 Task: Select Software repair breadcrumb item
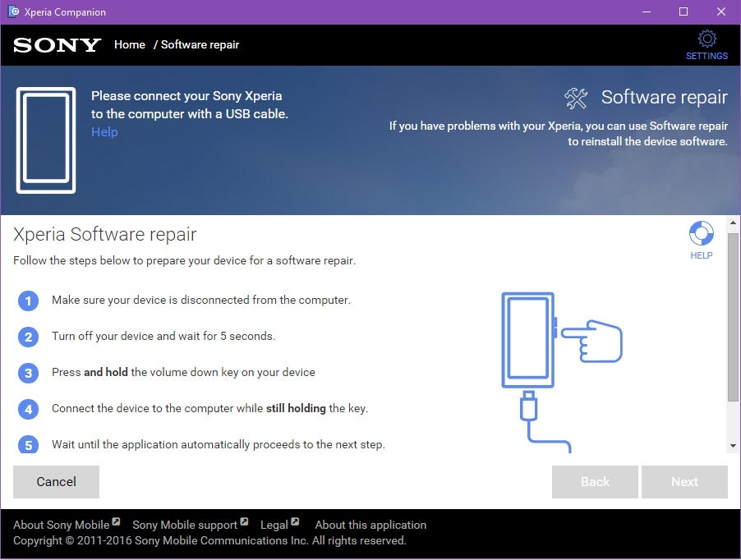[x=200, y=45]
